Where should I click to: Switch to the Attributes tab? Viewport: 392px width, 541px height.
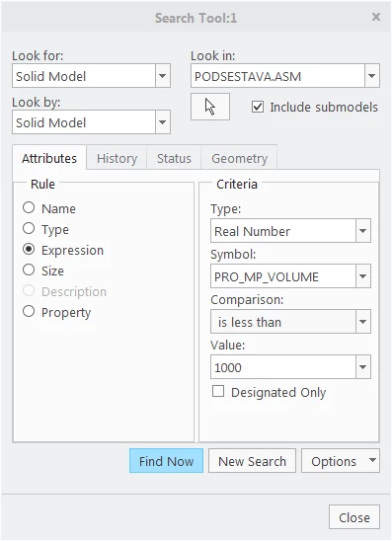[x=49, y=158]
